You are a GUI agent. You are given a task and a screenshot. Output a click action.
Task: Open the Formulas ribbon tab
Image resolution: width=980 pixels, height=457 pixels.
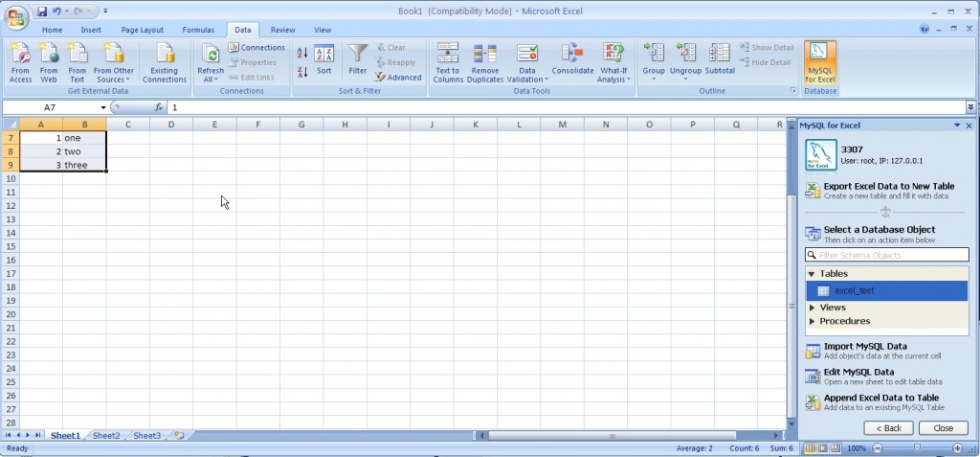(198, 30)
